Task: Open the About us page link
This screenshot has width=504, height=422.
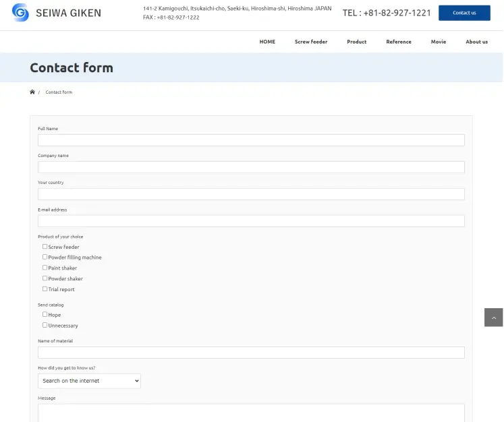Action: [x=477, y=42]
